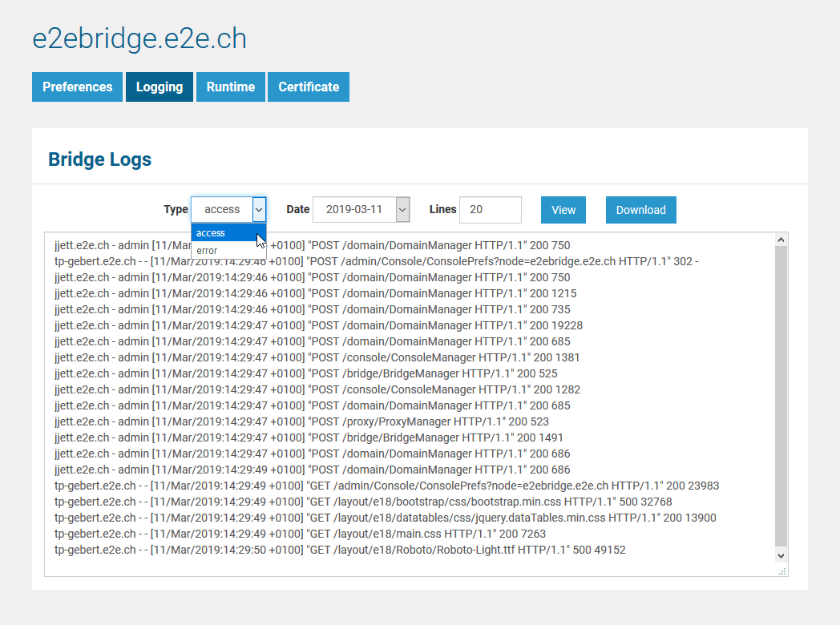Click the Bridge Logs heading
Image resolution: width=840 pixels, height=625 pixels.
(x=99, y=159)
